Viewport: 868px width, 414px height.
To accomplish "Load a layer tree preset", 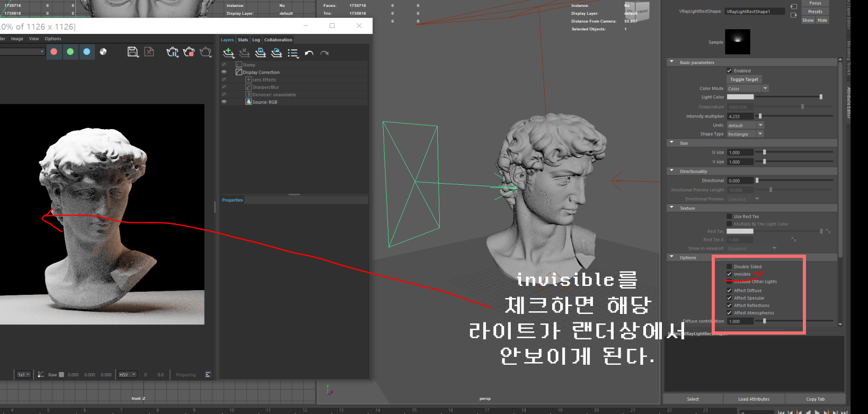I will click(277, 52).
